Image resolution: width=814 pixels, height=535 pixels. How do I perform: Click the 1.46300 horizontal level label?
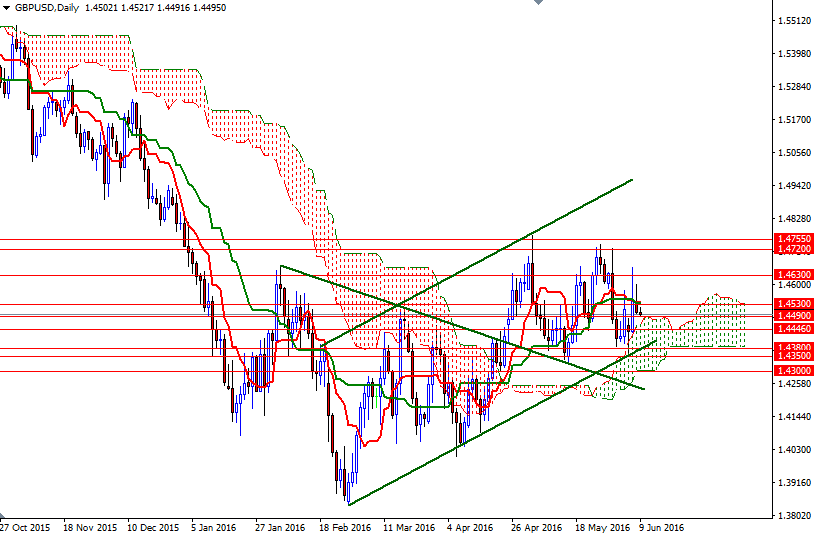(793, 273)
